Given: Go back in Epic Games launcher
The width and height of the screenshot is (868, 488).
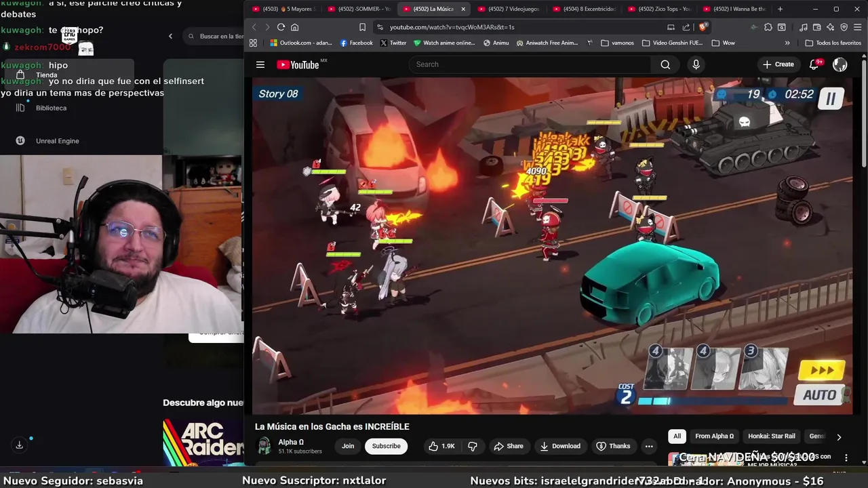Looking at the screenshot, I should (x=170, y=36).
